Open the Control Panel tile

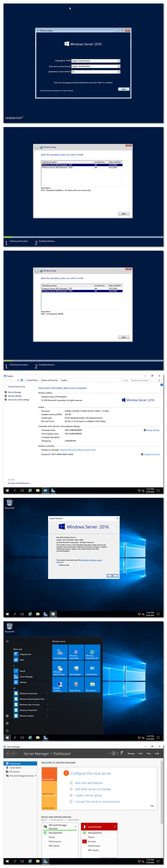pyautogui.click(x=92, y=668)
